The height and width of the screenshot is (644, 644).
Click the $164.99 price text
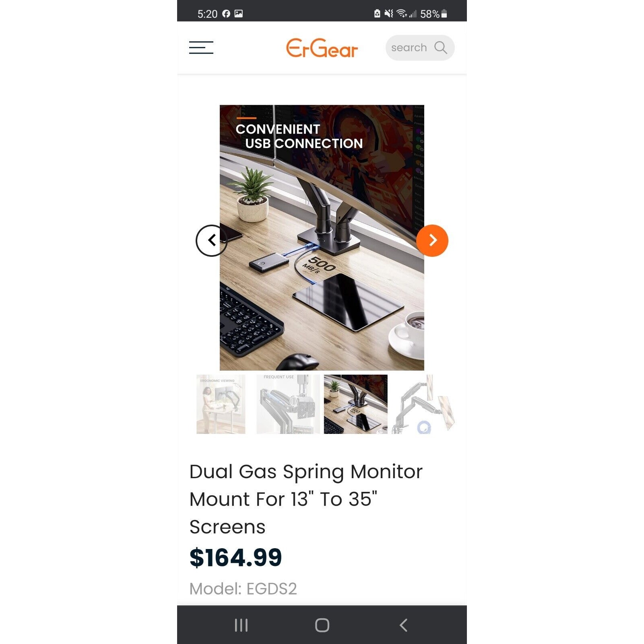tap(235, 558)
